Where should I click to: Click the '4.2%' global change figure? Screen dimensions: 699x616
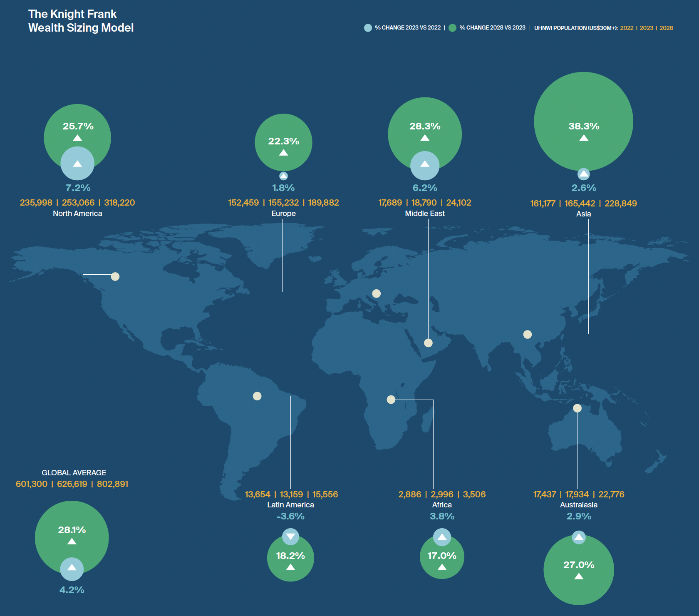click(x=72, y=590)
